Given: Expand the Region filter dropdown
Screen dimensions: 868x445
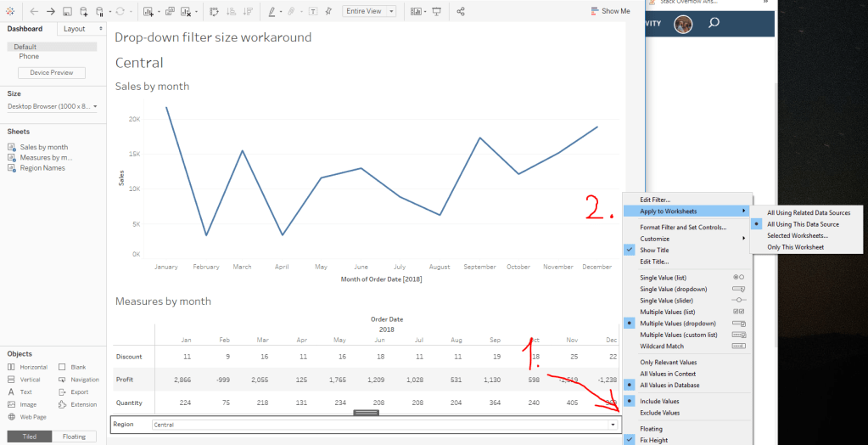Looking at the screenshot, I should 613,424.
